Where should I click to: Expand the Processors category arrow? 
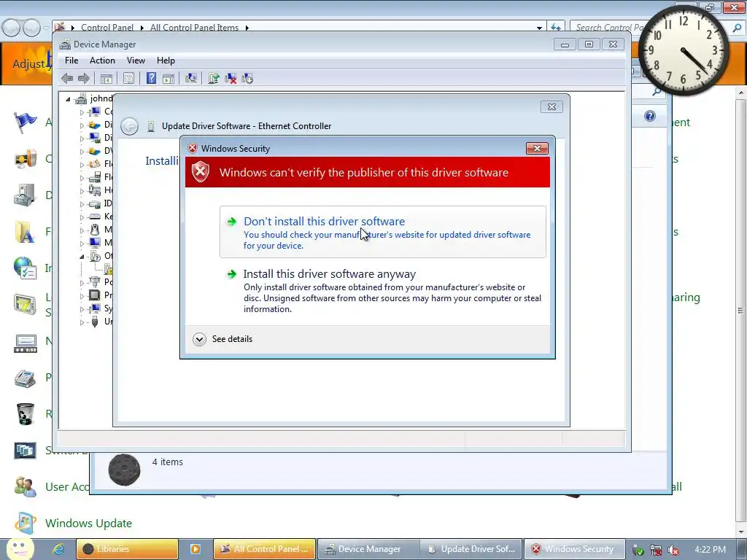tap(82, 296)
